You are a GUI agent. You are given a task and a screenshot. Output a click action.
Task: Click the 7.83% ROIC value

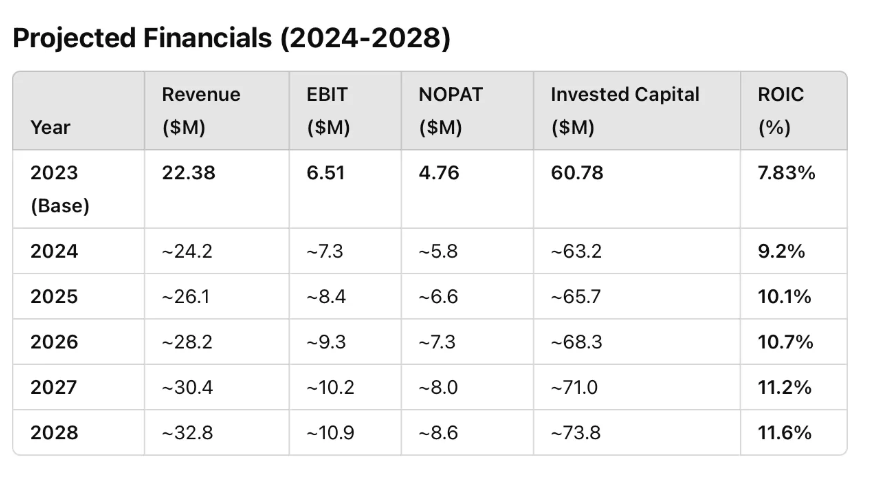click(787, 173)
